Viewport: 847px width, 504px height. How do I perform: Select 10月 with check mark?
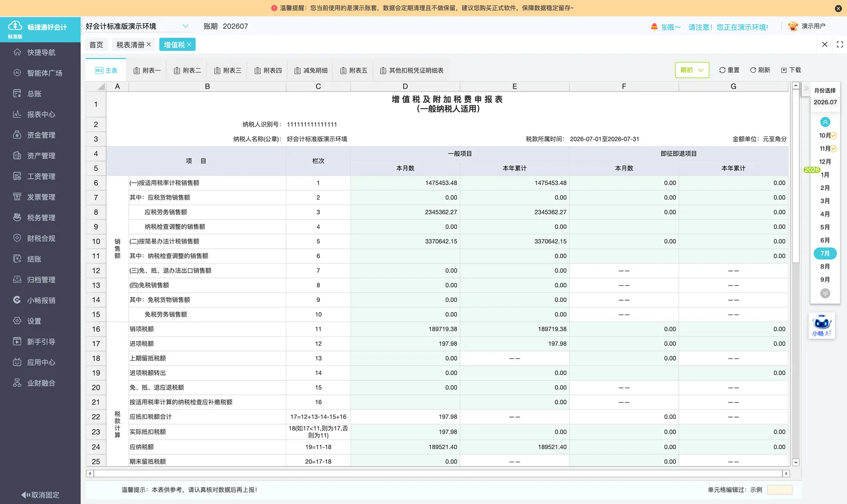click(x=827, y=136)
